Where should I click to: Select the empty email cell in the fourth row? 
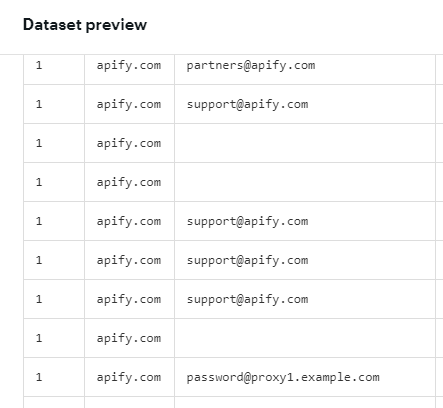tap(305, 182)
